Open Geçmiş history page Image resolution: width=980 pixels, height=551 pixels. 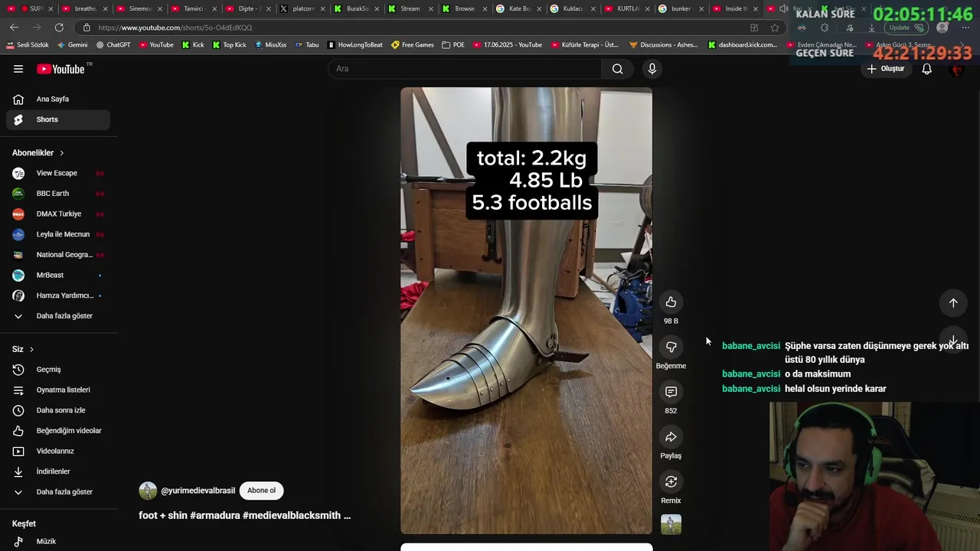(58, 370)
